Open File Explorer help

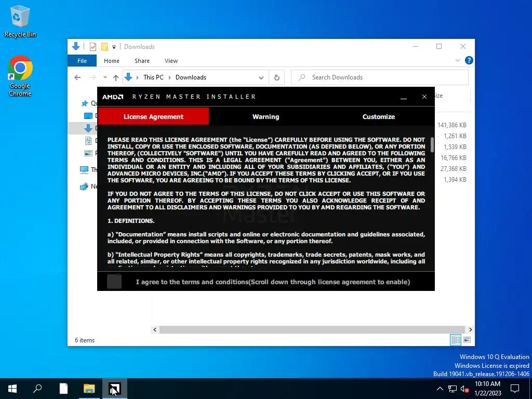469,60
